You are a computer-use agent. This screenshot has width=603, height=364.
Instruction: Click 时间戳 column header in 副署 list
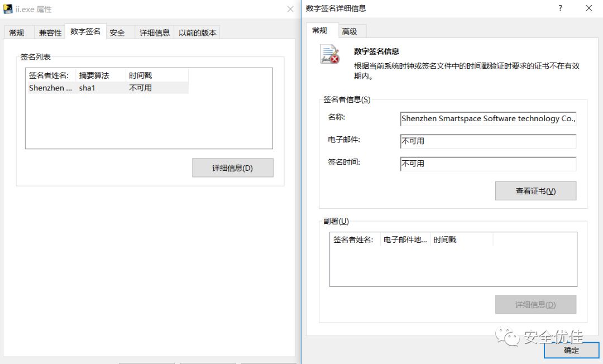click(462, 240)
